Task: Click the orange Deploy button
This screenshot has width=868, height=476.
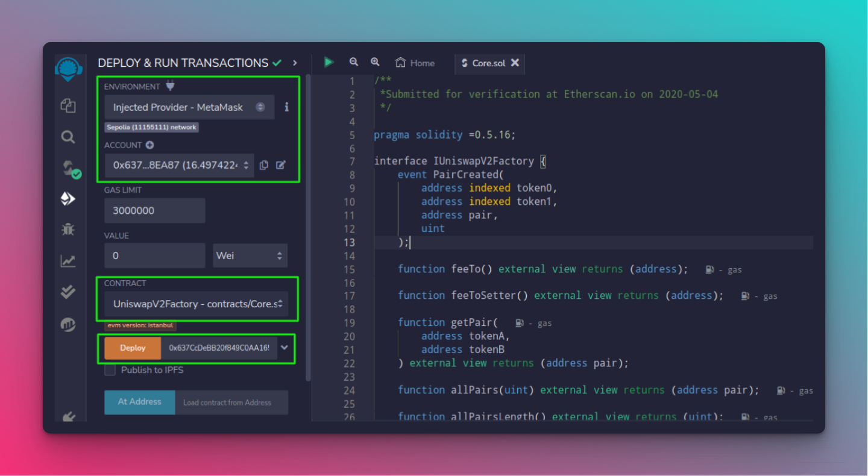Action: tap(133, 348)
